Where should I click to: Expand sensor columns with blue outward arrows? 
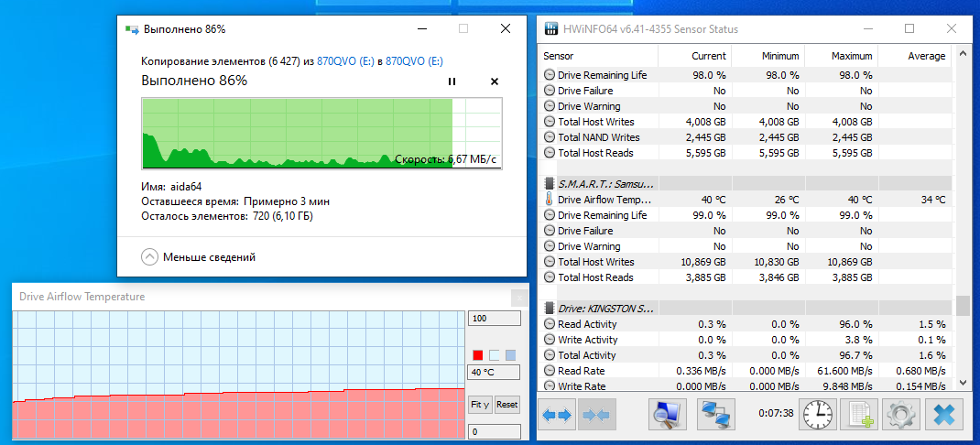coord(557,415)
